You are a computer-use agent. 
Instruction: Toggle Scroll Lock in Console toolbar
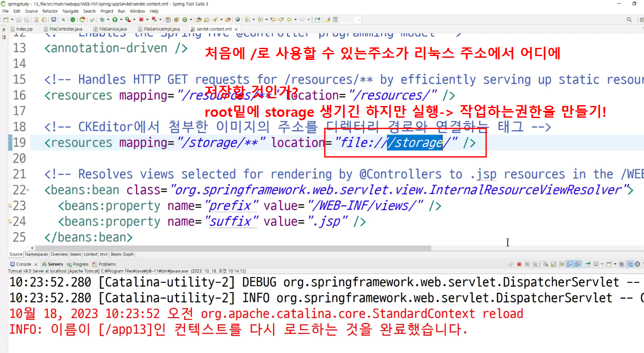(x=553, y=264)
